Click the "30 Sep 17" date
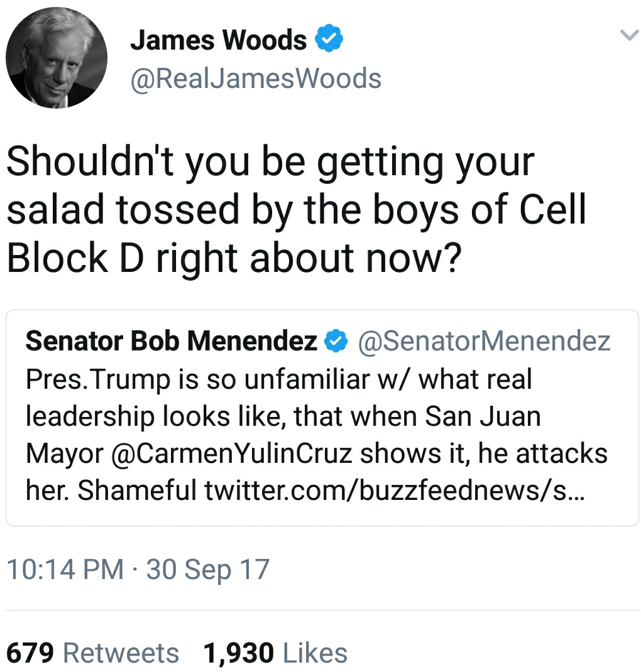Screen dimensions: 641x672 tap(207, 570)
